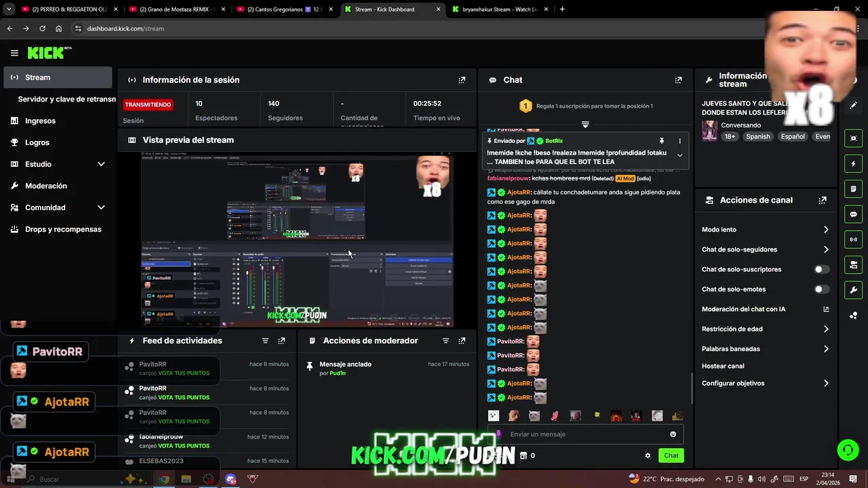
Task: Click the pencil edit icon in right sidebar
Action: [x=853, y=106]
